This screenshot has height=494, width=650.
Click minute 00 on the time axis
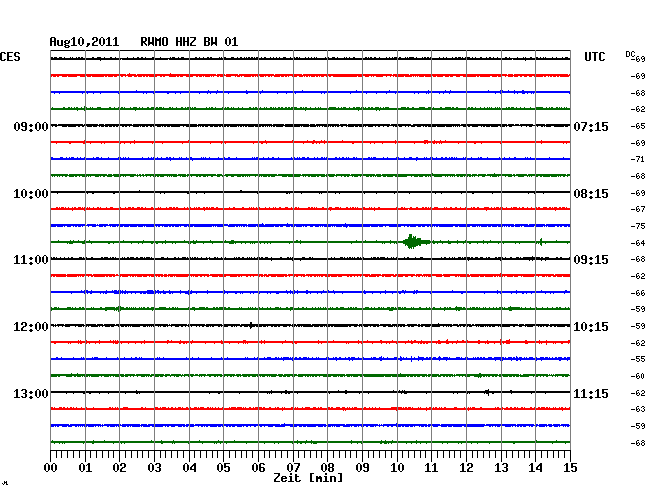tap(51, 468)
